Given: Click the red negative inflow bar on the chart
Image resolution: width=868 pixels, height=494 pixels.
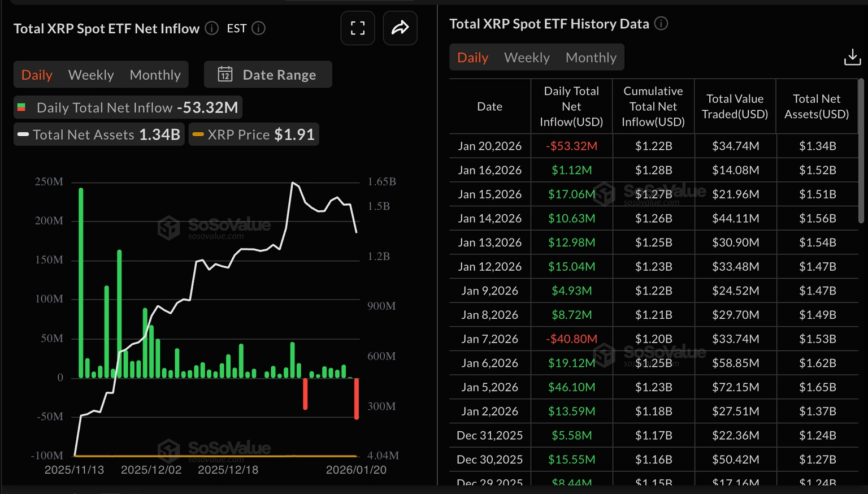Looking at the screenshot, I should [x=357, y=398].
